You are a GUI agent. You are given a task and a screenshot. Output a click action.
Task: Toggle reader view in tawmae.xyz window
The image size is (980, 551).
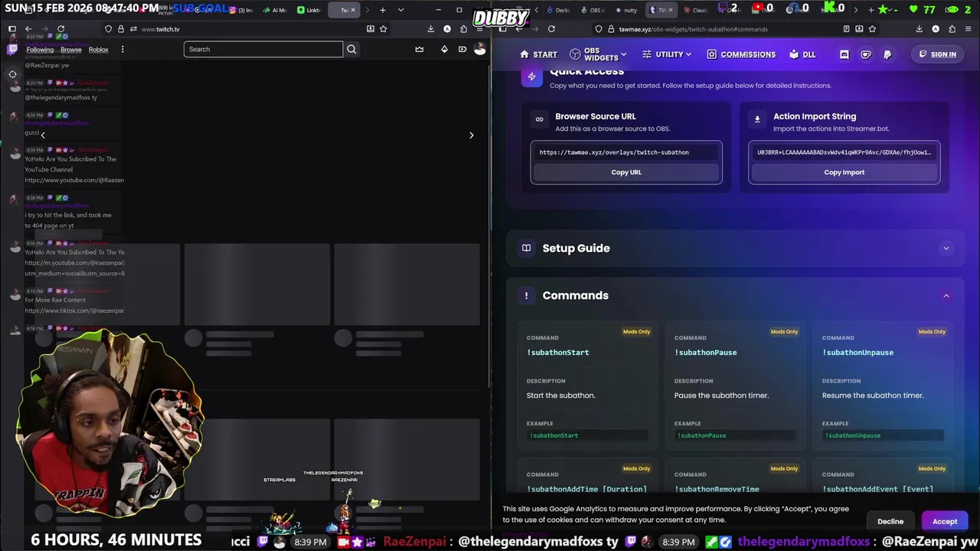click(846, 29)
